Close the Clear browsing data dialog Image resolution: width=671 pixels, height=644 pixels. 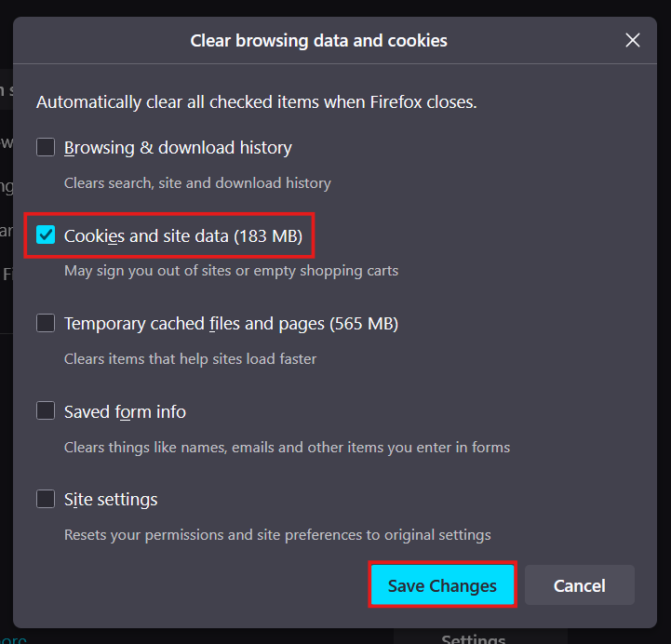click(633, 40)
